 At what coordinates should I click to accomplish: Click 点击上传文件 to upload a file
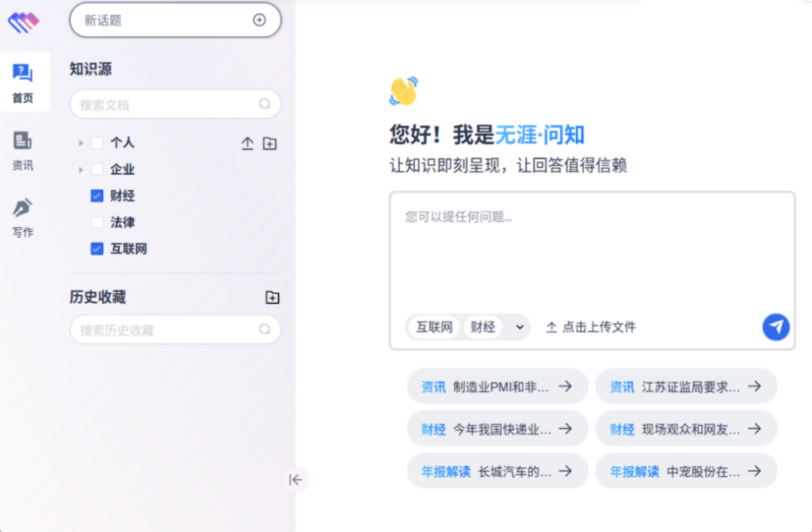click(x=591, y=327)
